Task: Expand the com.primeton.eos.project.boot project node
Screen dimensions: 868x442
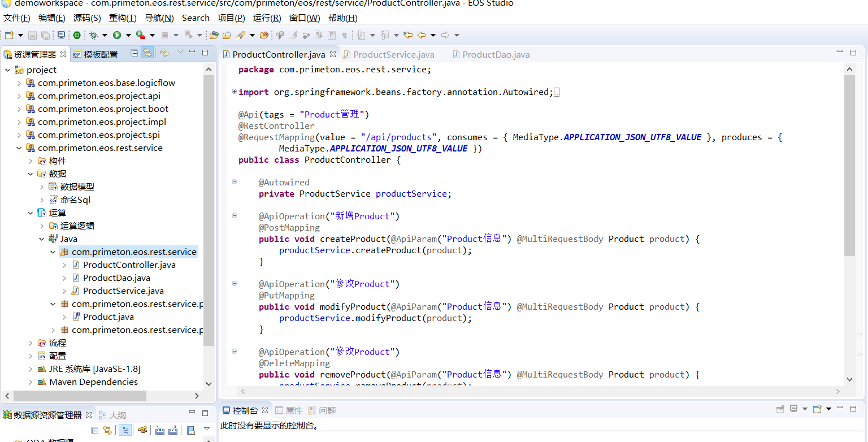Action: point(19,109)
